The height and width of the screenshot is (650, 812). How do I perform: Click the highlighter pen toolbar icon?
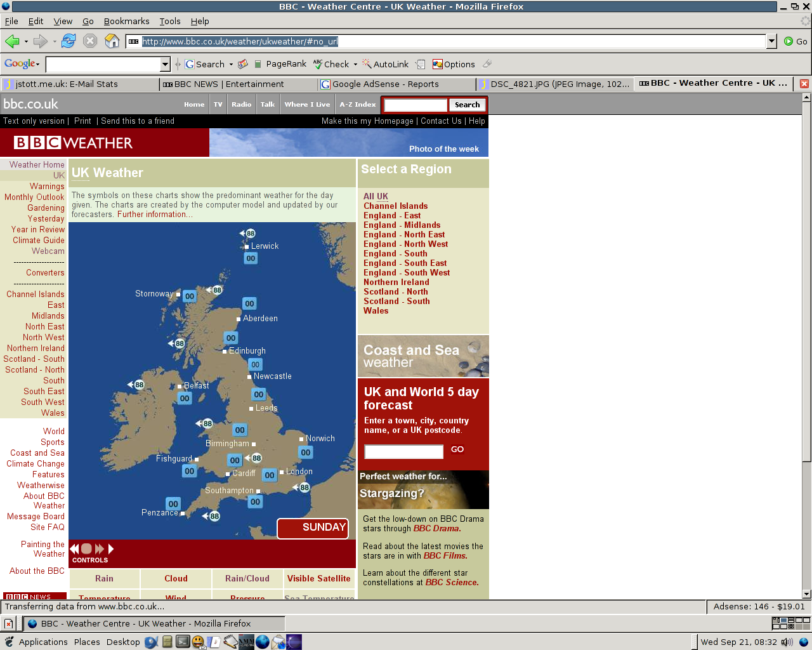pos(487,63)
